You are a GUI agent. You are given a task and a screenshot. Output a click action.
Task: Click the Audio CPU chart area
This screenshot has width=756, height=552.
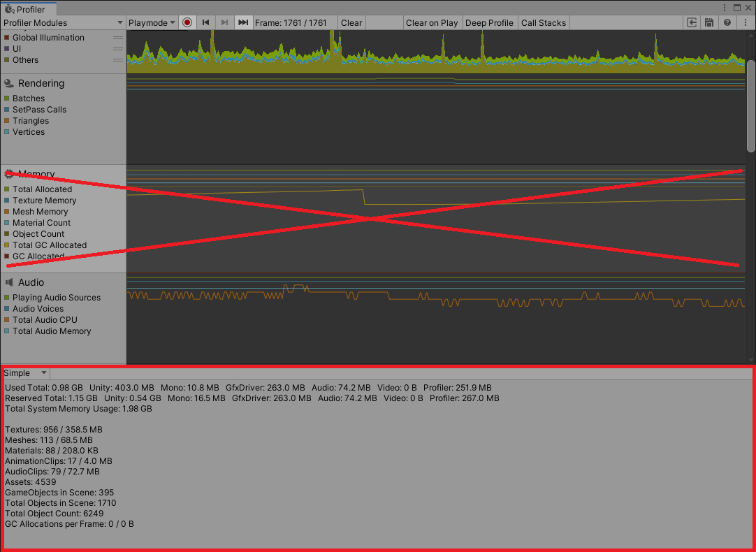pos(436,318)
